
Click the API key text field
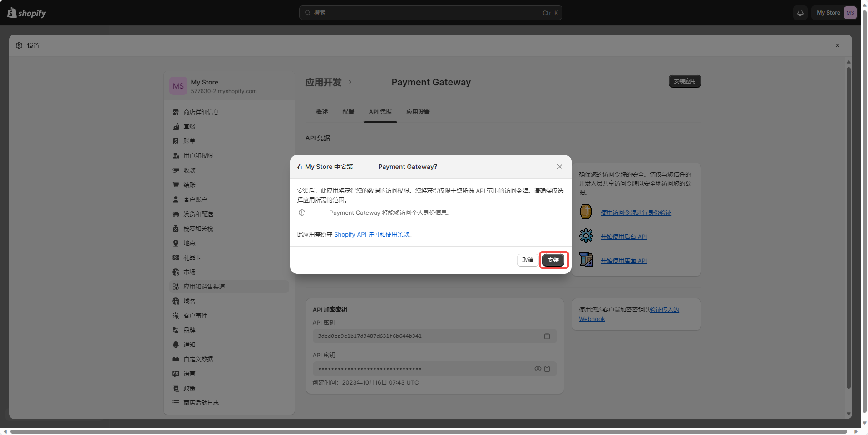click(x=434, y=336)
